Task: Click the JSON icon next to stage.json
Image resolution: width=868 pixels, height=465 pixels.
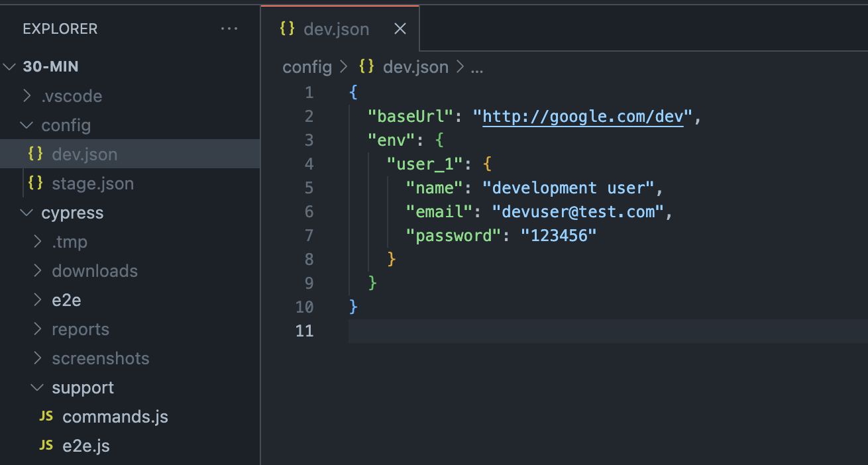Action: pyautogui.click(x=35, y=183)
